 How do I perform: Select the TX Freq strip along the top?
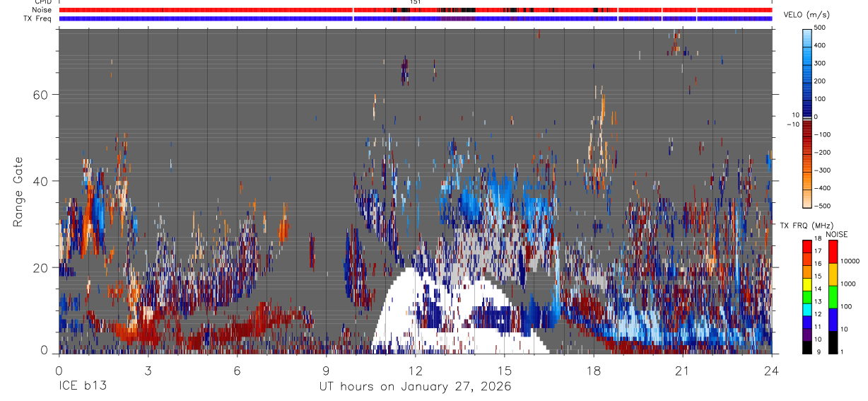[x=416, y=18]
